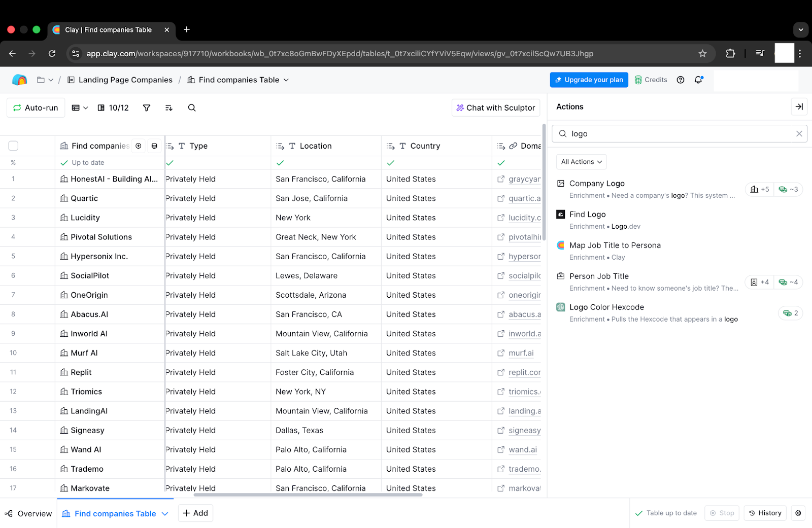Image resolution: width=812 pixels, height=528 pixels.
Task: Click the Table up to date status
Action: pyautogui.click(x=666, y=513)
